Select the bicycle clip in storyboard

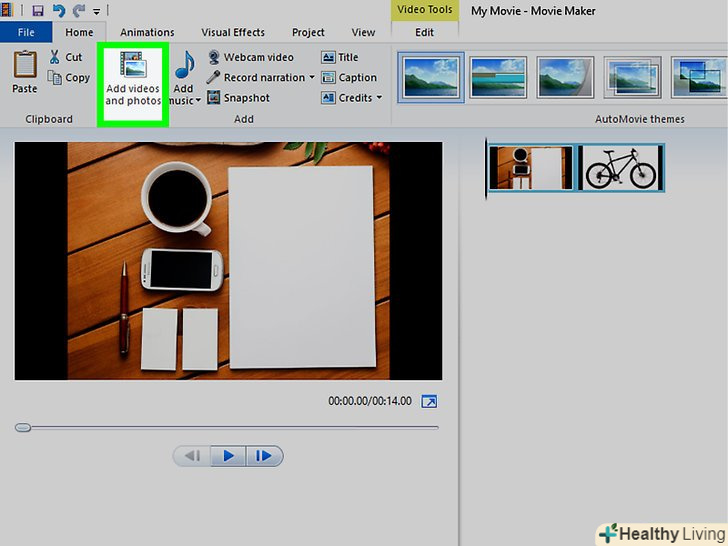620,168
